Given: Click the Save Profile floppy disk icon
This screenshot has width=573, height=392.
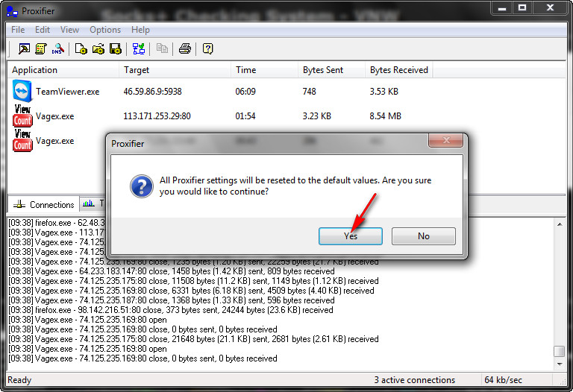Looking at the screenshot, I should pyautogui.click(x=116, y=48).
